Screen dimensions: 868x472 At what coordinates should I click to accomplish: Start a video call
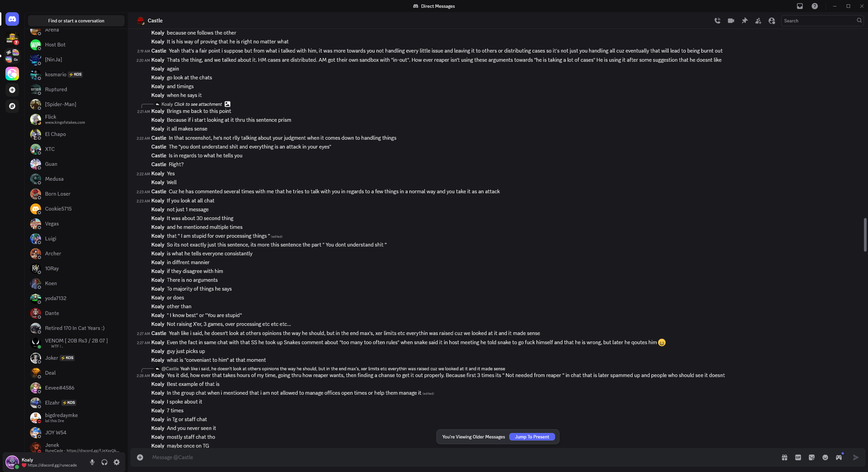[x=731, y=21]
